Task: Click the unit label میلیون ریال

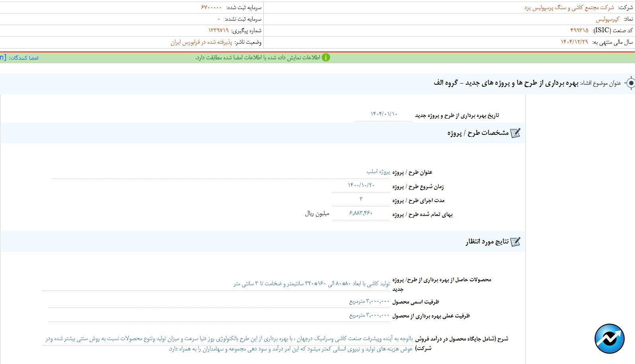Action: (x=317, y=214)
